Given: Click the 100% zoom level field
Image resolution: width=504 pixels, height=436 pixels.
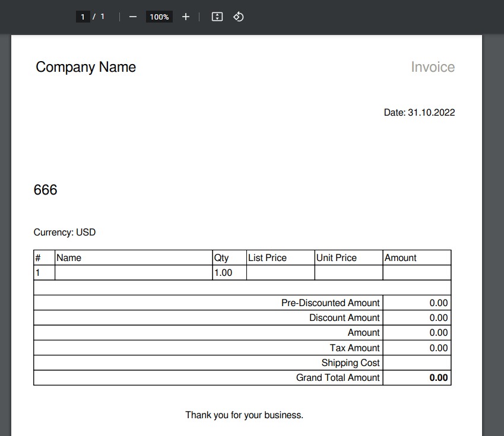Looking at the screenshot, I should click(159, 17).
